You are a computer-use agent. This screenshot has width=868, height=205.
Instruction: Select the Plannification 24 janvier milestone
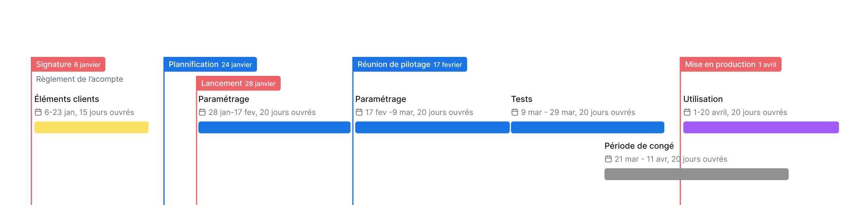(210, 64)
